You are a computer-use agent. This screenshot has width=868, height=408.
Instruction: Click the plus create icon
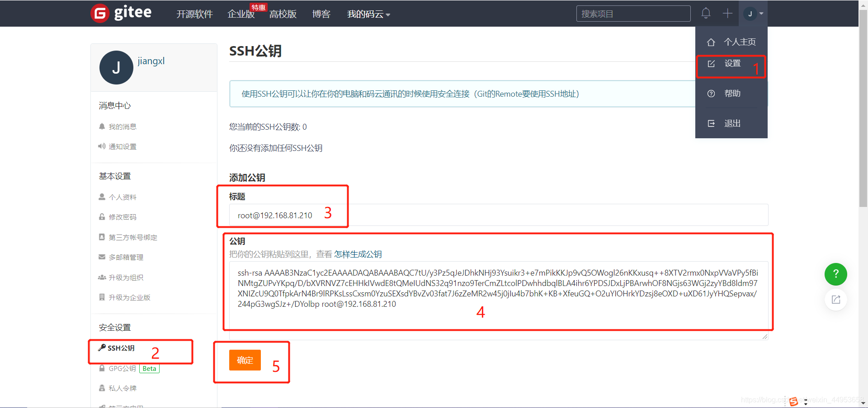[x=727, y=13]
